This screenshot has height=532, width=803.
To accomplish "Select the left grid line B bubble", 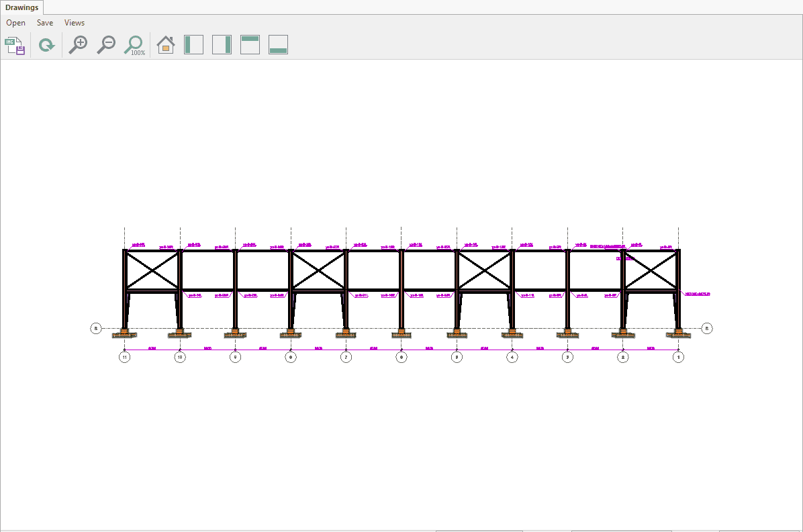I will tap(96, 328).
